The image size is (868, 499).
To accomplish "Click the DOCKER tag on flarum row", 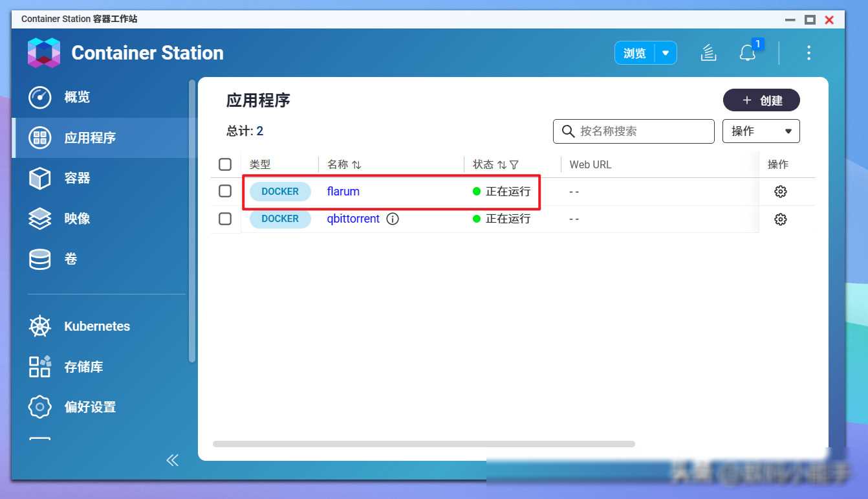I will pos(280,192).
